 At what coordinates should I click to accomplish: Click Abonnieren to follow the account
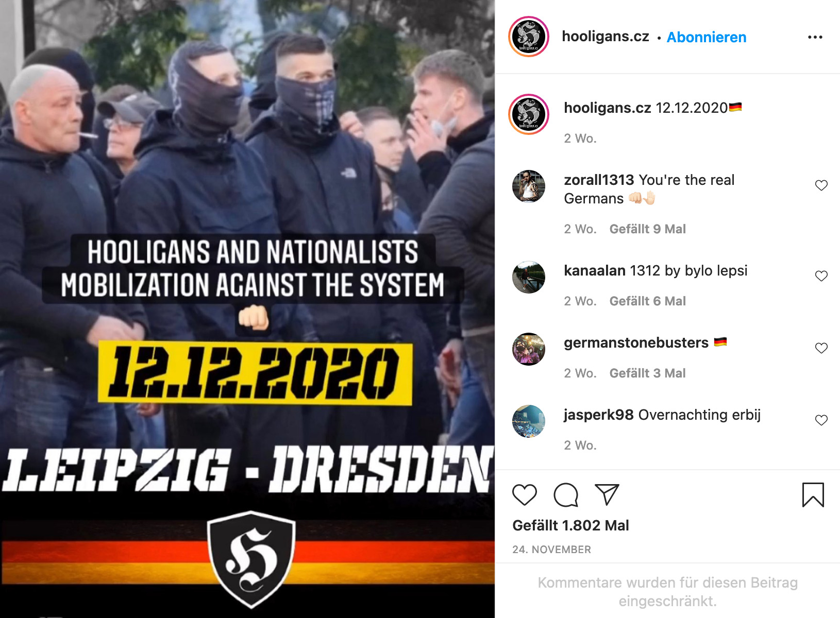pos(707,37)
